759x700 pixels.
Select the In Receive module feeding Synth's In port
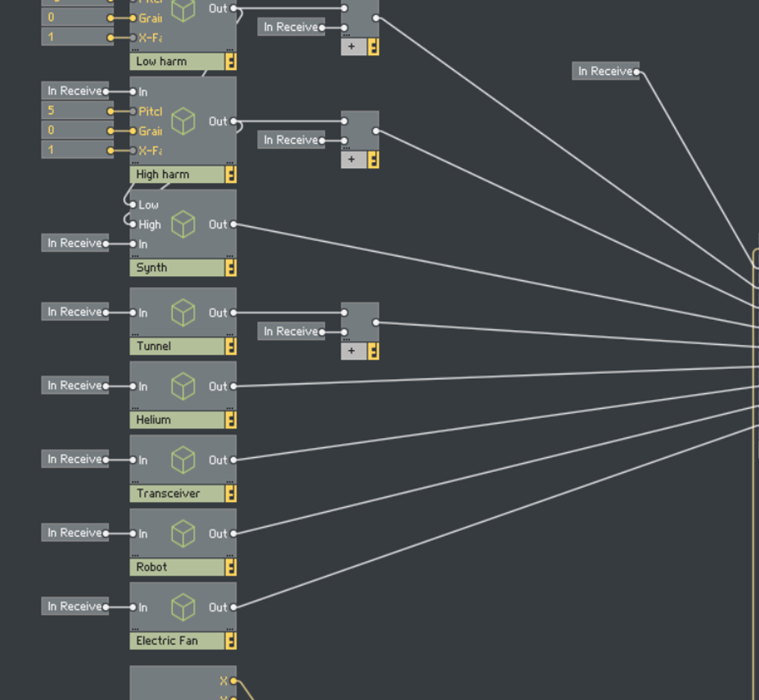tap(75, 243)
